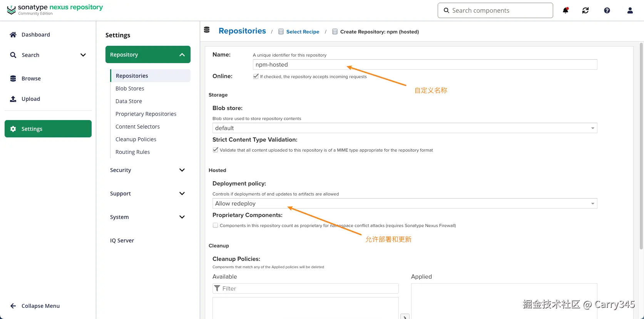This screenshot has height=319, width=644.
Task: Toggle the Online checkbox
Action: 256,76
